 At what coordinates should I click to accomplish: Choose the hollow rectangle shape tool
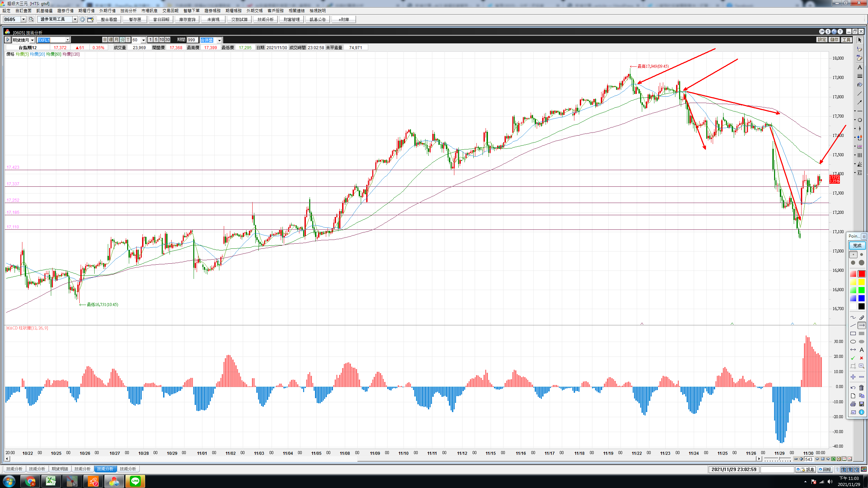(x=853, y=333)
